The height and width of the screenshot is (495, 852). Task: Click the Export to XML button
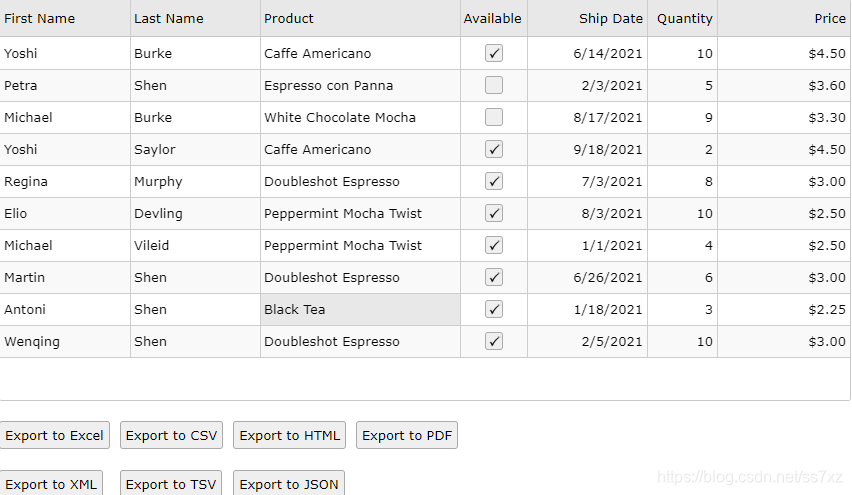click(51, 484)
